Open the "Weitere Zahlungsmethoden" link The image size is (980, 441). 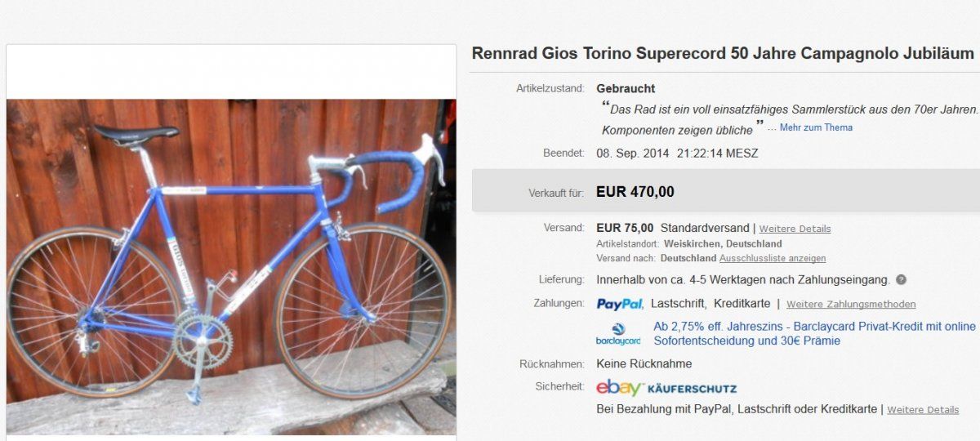851,305
